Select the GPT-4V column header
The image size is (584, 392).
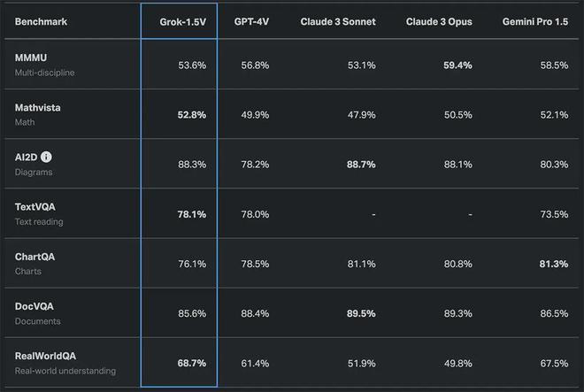(253, 21)
